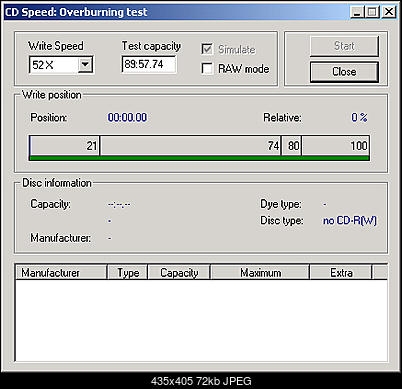The width and height of the screenshot is (402, 389).
Task: Click the Test capacity field 89:57.74
Action: tap(149, 64)
